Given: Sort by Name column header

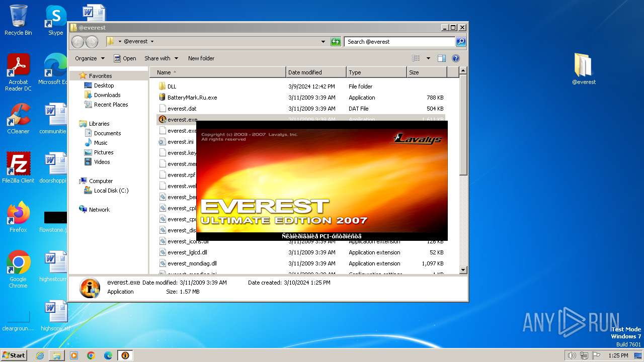Looking at the screenshot, I should coord(217,72).
